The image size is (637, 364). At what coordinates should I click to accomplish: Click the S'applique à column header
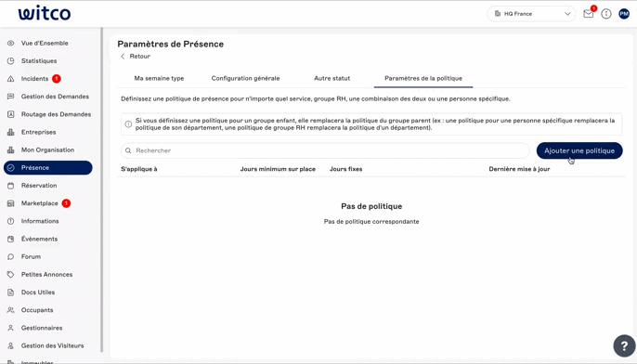(139, 169)
